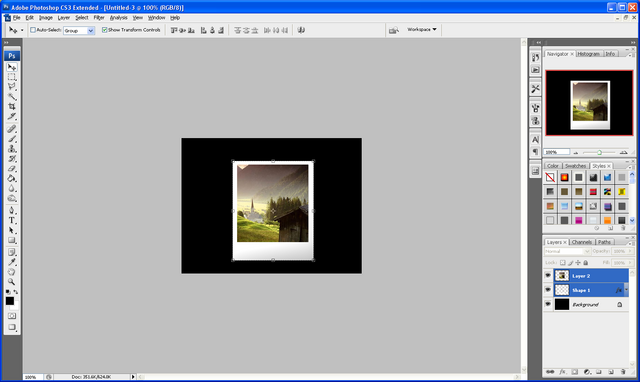This screenshot has width=640, height=382.
Task: Select the Blur tool
Action: [12, 188]
